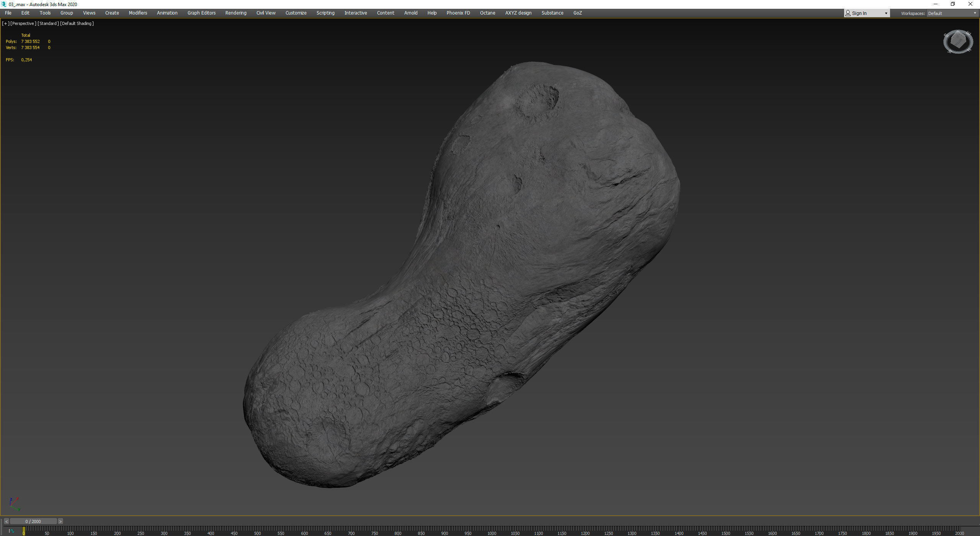Click the Polys count 7 383 552
Image resolution: width=980 pixels, height=536 pixels.
[30, 41]
